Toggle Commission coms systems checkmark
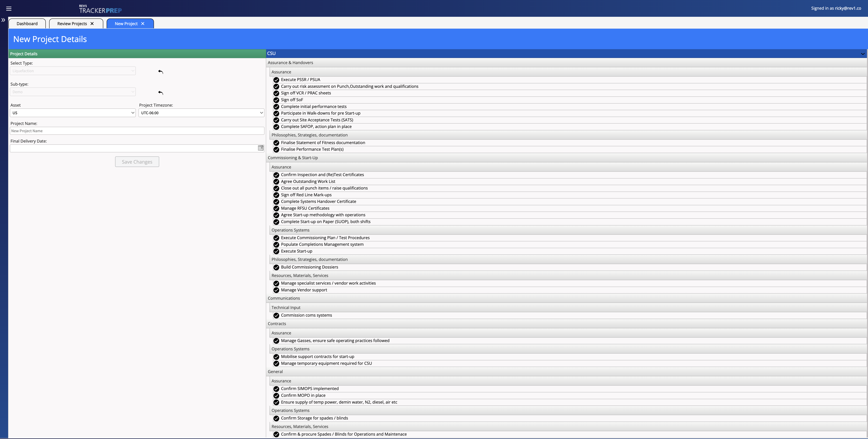The image size is (868, 439). (276, 315)
